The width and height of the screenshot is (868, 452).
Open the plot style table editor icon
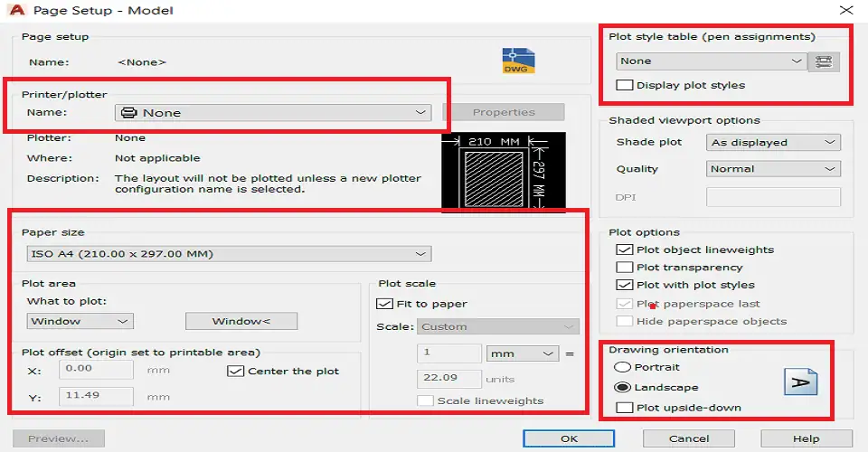click(x=824, y=61)
